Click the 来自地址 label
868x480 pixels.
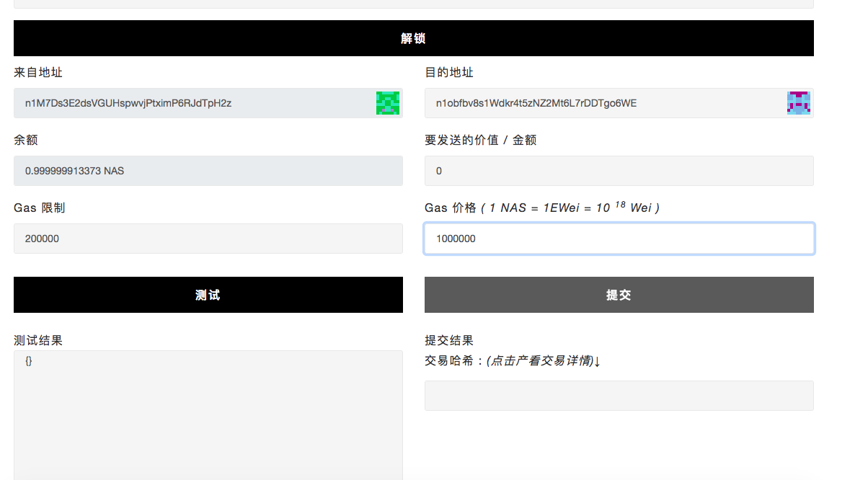(38, 72)
